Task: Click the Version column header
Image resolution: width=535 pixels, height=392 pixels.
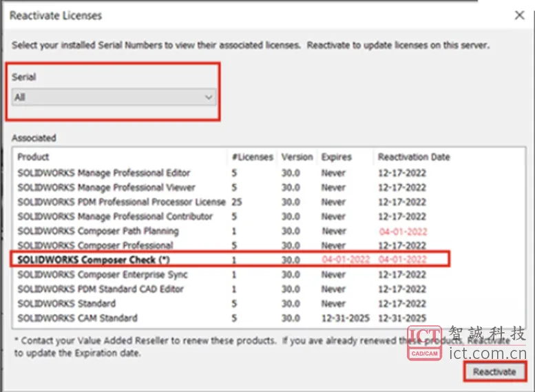Action: (x=297, y=157)
